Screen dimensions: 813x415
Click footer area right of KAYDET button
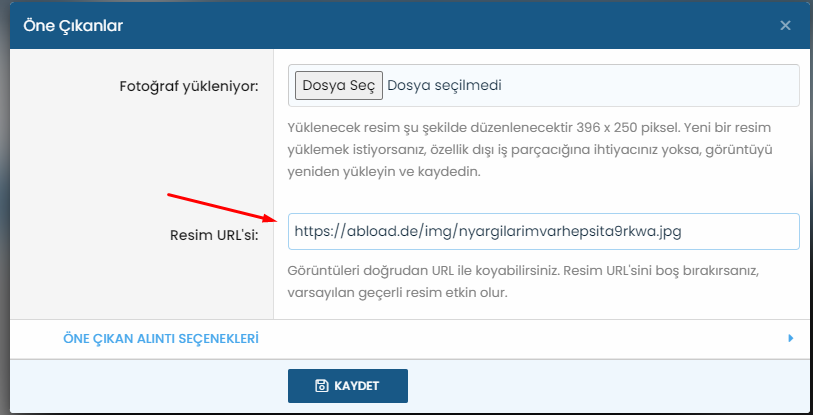pyautogui.click(x=600, y=385)
